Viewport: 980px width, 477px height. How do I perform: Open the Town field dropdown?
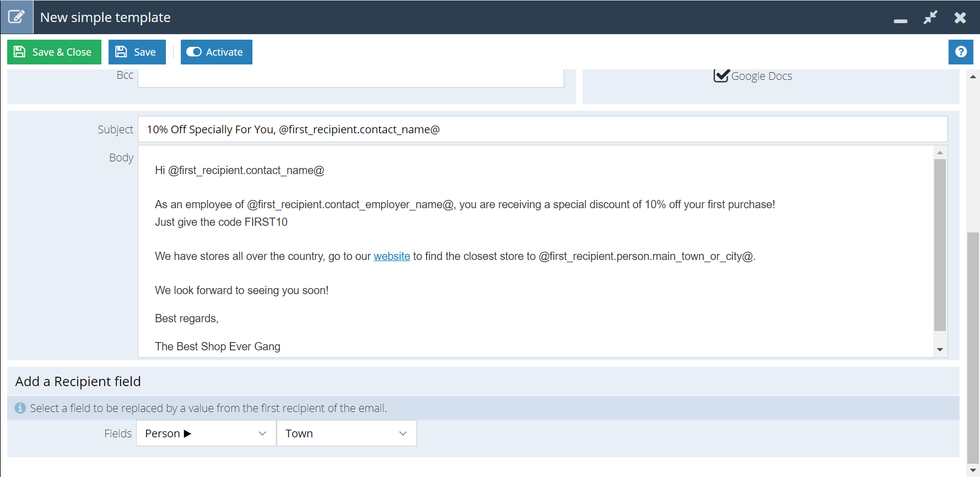tap(346, 433)
